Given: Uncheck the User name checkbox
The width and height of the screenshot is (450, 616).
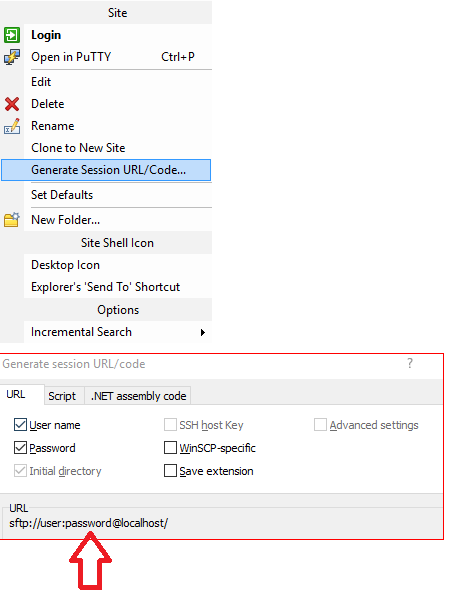Looking at the screenshot, I should tap(20, 425).
